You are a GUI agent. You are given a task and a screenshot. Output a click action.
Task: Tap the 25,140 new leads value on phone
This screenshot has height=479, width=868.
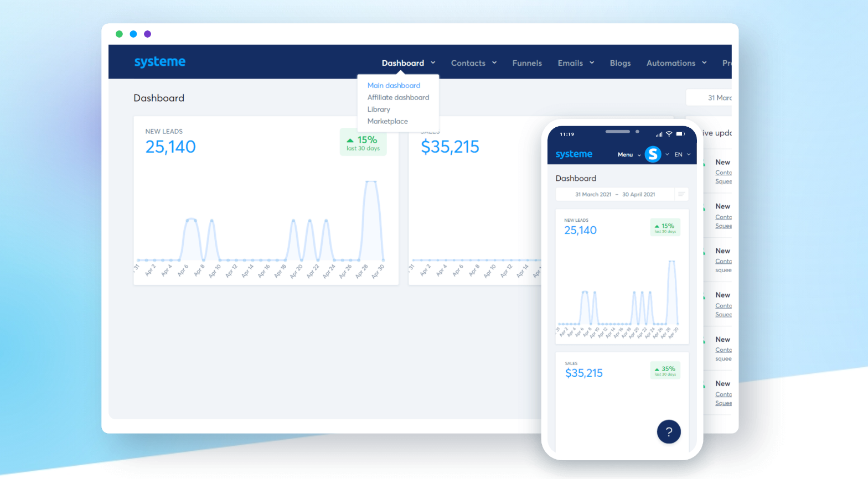(580, 230)
